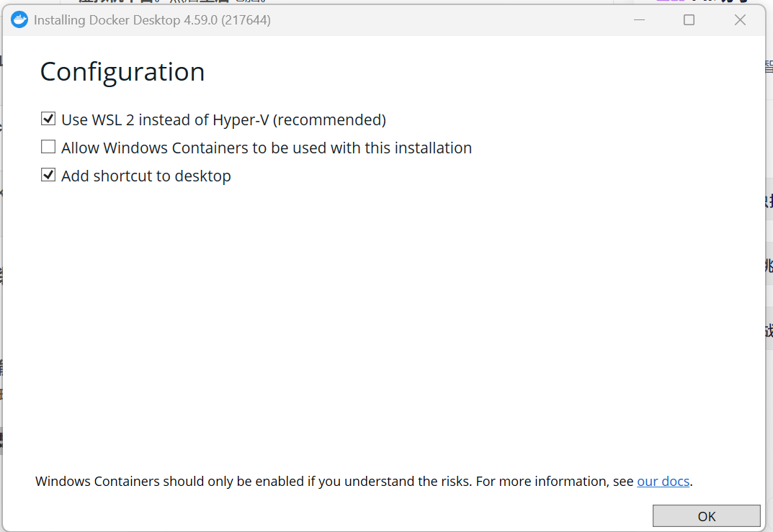Minimize the Docker installer window
The height and width of the screenshot is (532, 773).
coord(640,19)
